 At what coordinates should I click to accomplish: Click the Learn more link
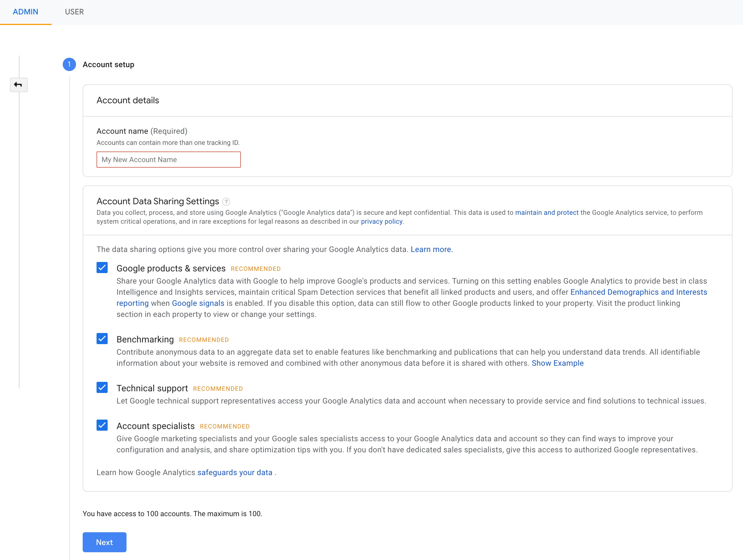[x=431, y=249]
